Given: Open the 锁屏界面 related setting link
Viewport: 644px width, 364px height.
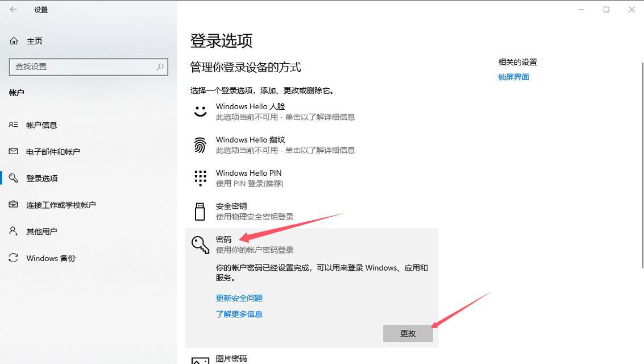Looking at the screenshot, I should 513,77.
